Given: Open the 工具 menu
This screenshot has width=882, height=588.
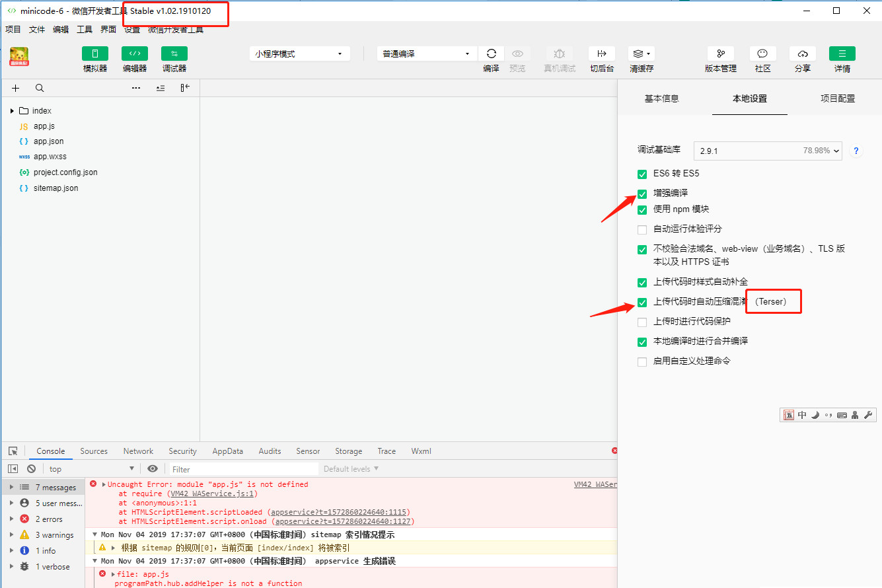Looking at the screenshot, I should point(85,30).
